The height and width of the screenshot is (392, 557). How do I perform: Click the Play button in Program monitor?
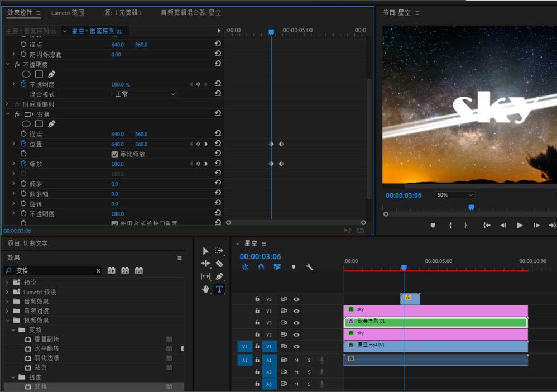click(520, 225)
